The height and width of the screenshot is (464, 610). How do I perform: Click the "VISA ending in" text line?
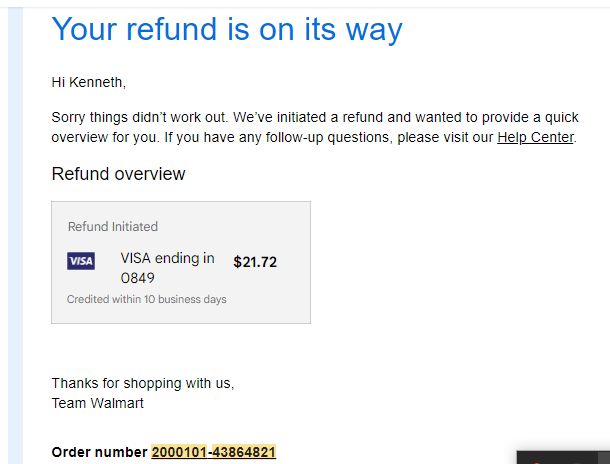[167, 258]
